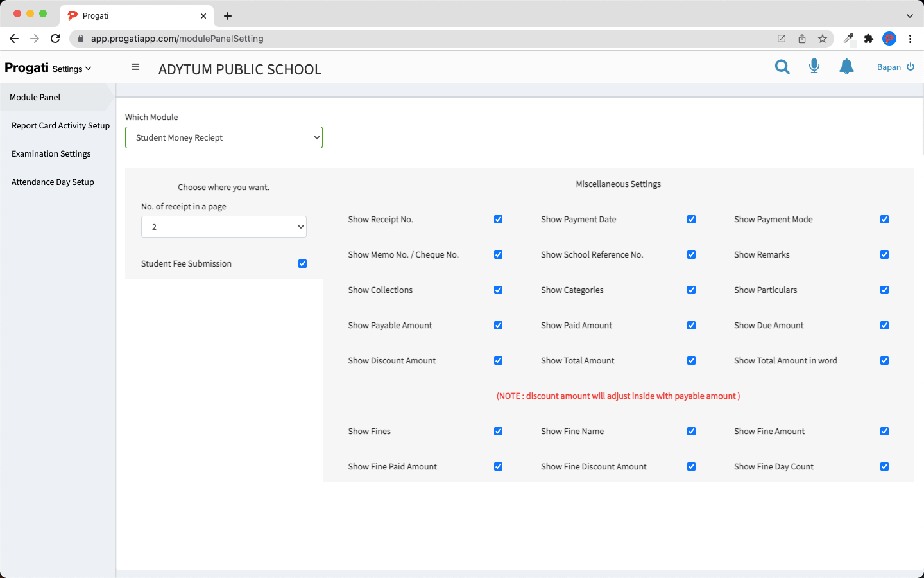Uncheck Show Total Amount
This screenshot has height=578, width=924.
point(691,360)
